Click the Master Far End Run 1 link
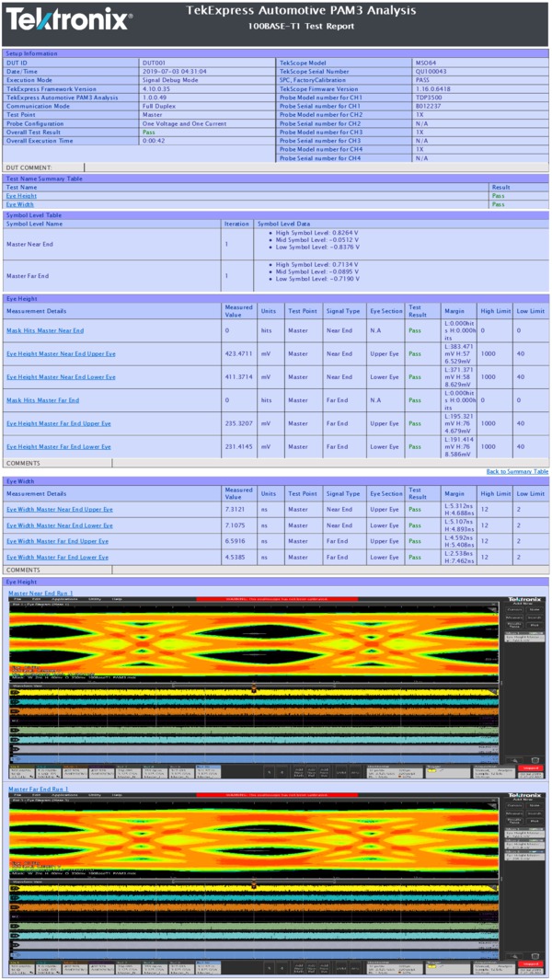The height and width of the screenshot is (980, 552). pos(40,789)
